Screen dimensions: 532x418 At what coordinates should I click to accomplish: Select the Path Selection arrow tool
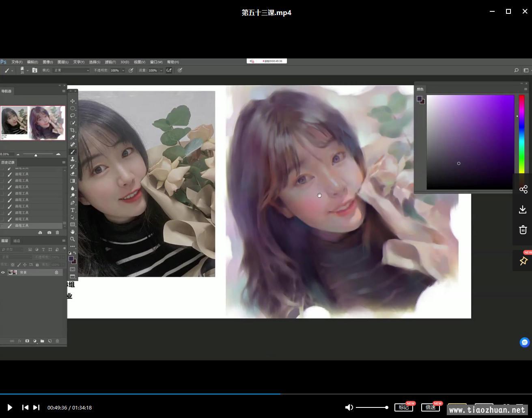pyautogui.click(x=73, y=218)
